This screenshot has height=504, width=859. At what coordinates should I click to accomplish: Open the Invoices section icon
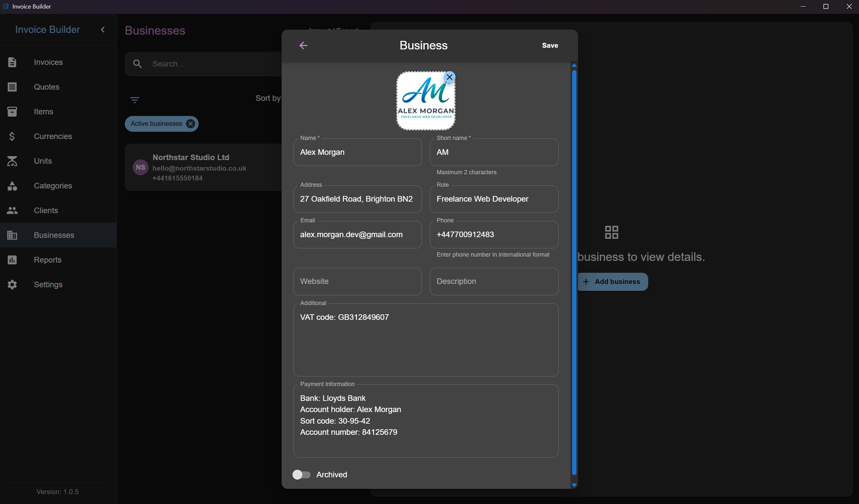(12, 62)
